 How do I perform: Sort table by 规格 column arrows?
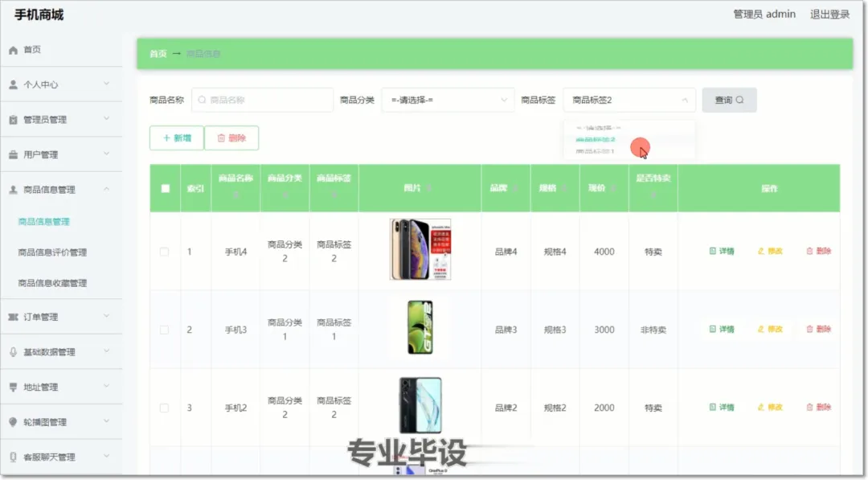click(x=563, y=188)
